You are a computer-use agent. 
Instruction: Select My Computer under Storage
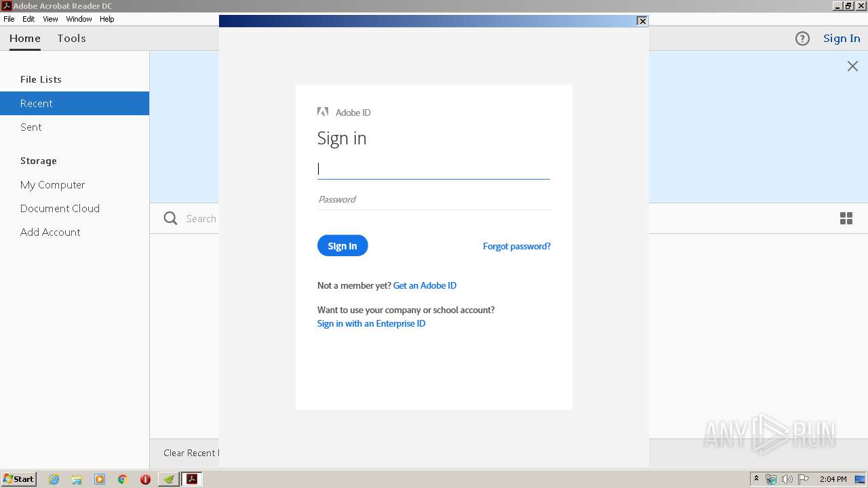pyautogui.click(x=75, y=184)
